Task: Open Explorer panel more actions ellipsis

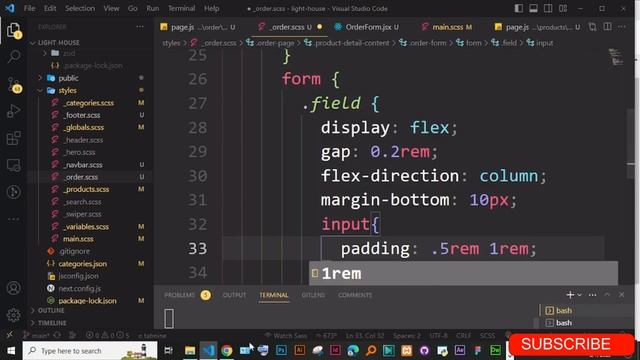Action: click(x=140, y=27)
